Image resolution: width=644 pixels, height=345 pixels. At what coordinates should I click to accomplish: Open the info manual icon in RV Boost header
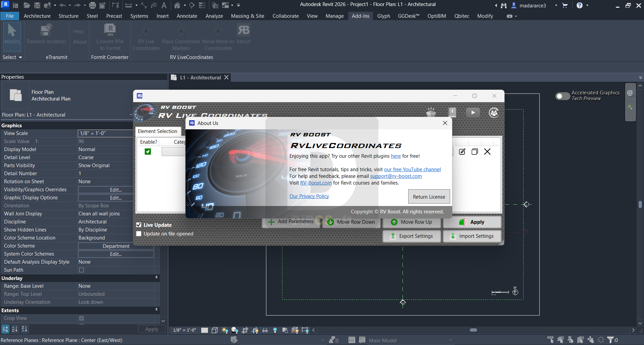tap(452, 113)
